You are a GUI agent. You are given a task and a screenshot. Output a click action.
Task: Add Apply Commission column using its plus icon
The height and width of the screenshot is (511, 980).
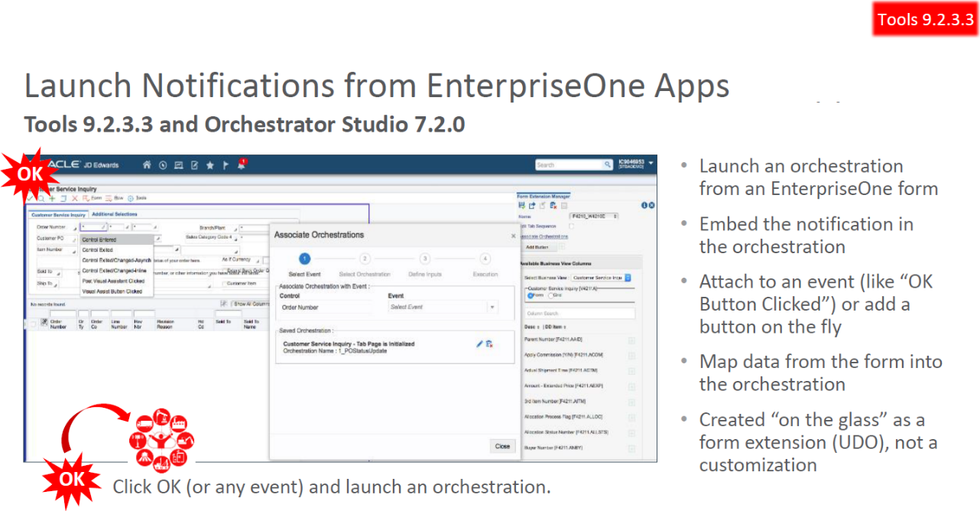pyautogui.click(x=631, y=356)
